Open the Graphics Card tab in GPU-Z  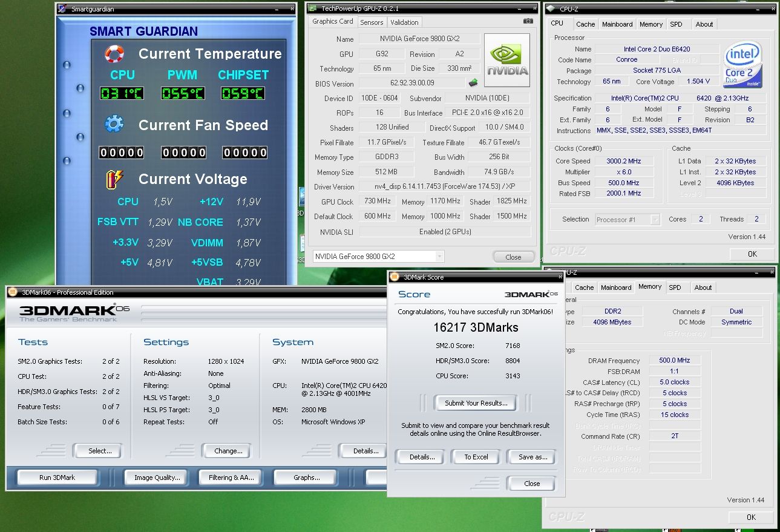[333, 21]
